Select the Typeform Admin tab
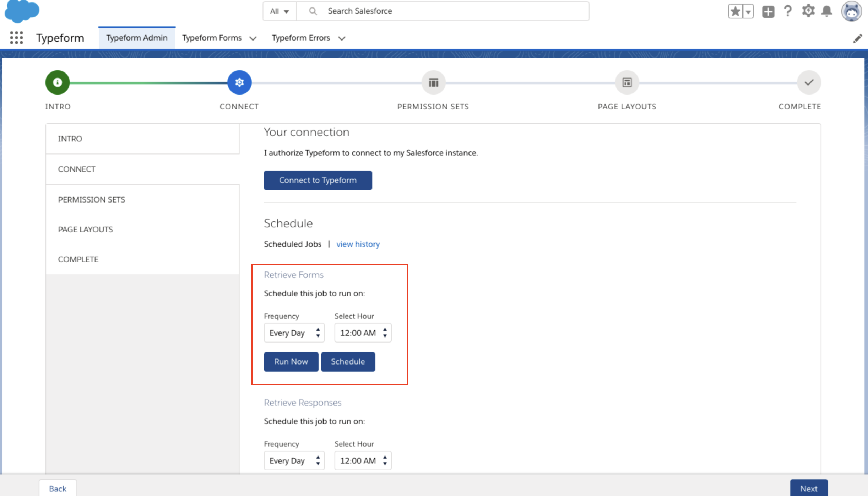Image resolution: width=868 pixels, height=496 pixels. [137, 38]
